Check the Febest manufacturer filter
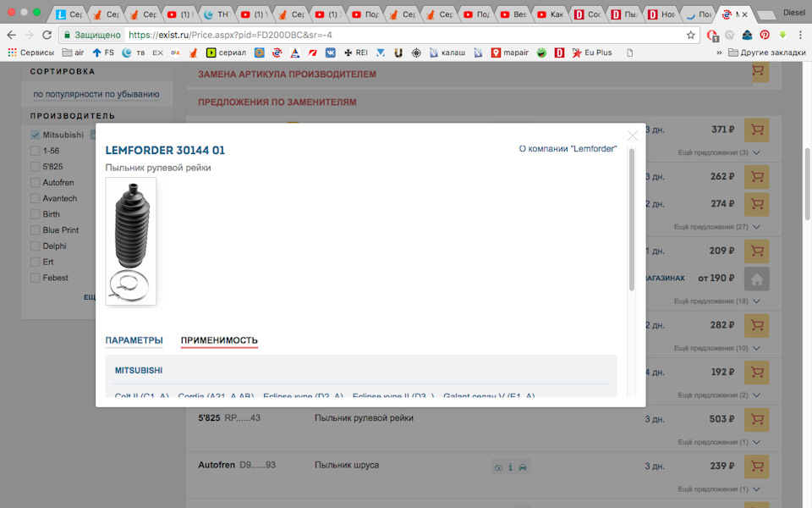 pos(36,278)
